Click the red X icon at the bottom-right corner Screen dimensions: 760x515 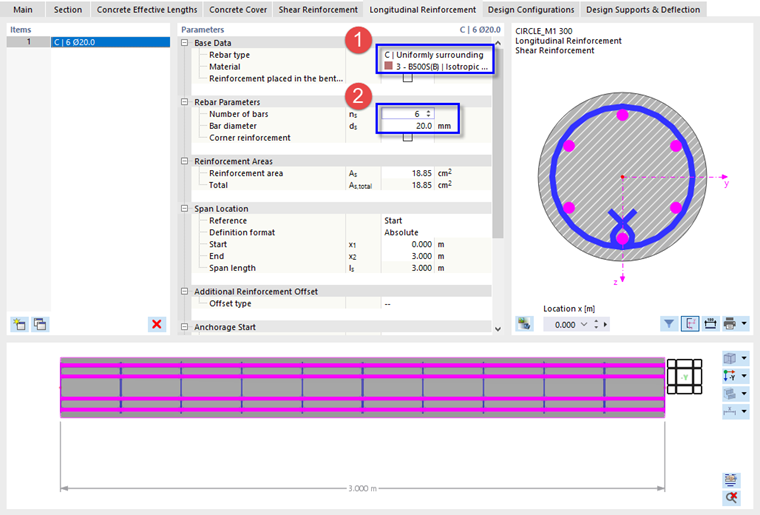[x=731, y=497]
